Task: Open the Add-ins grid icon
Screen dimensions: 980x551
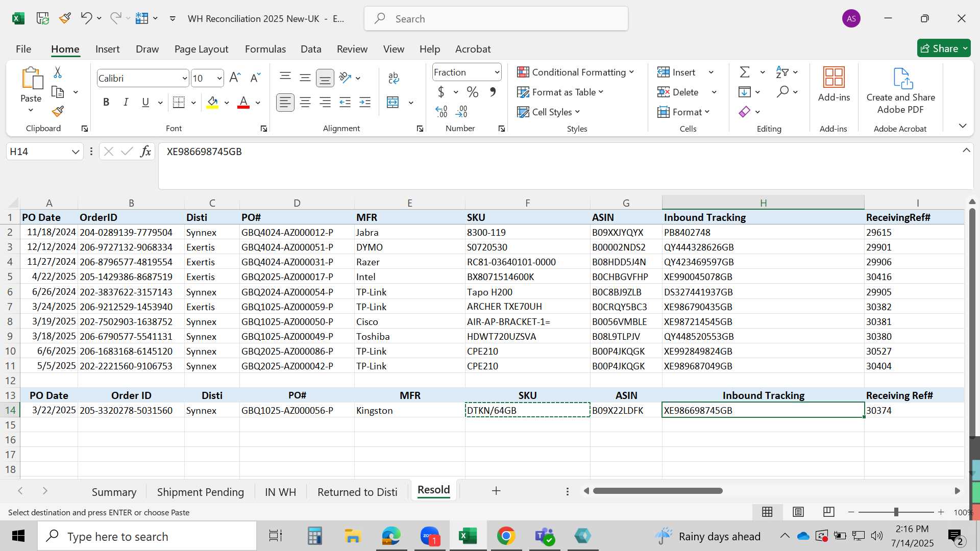Action: pos(834,78)
